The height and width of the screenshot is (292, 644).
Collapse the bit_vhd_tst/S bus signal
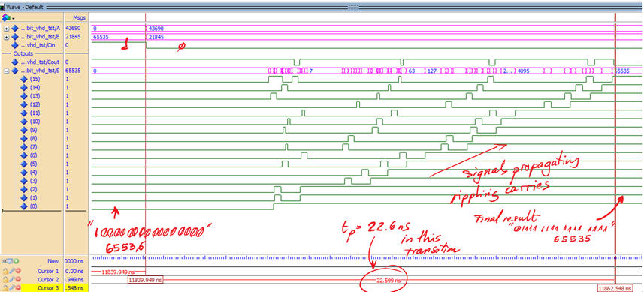coord(7,71)
